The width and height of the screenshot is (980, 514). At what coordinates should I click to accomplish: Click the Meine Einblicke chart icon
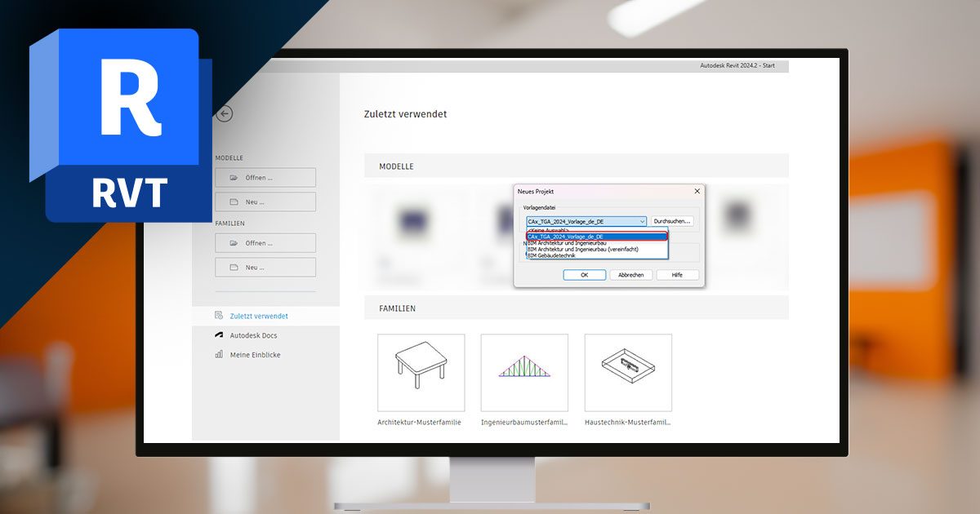pyautogui.click(x=219, y=355)
